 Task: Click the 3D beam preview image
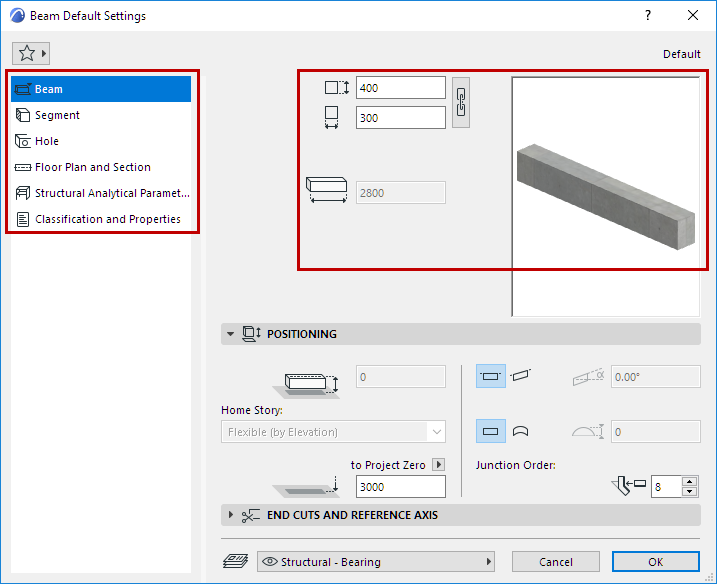606,197
